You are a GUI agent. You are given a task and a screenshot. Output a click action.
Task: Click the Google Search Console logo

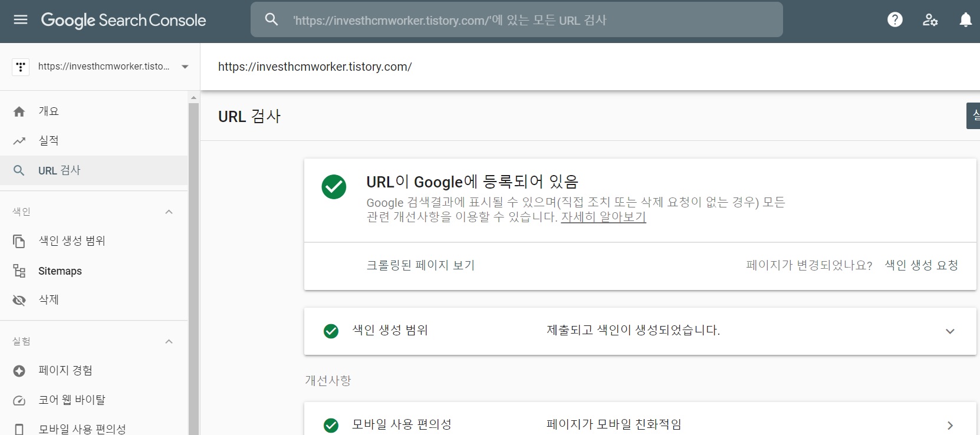123,21
